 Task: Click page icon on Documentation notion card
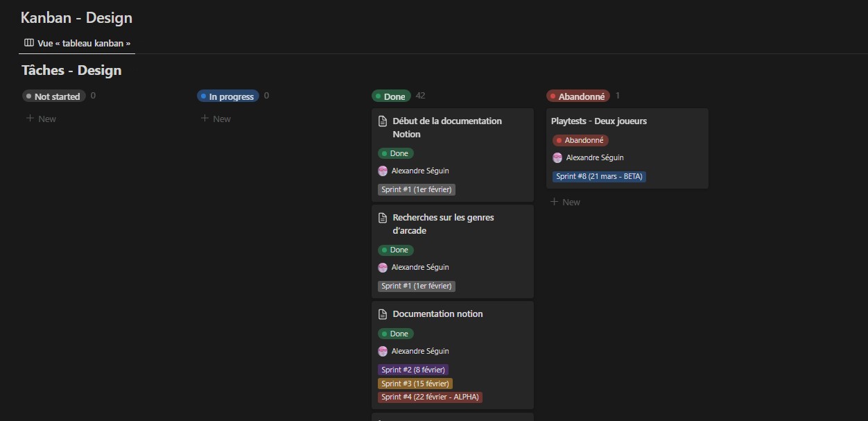pos(383,314)
